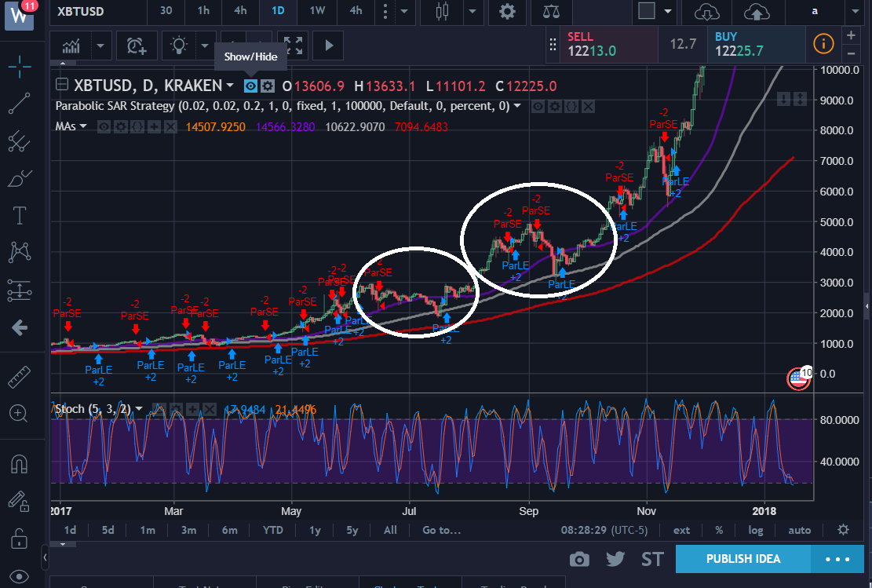Toggle magnet mode

(20, 463)
